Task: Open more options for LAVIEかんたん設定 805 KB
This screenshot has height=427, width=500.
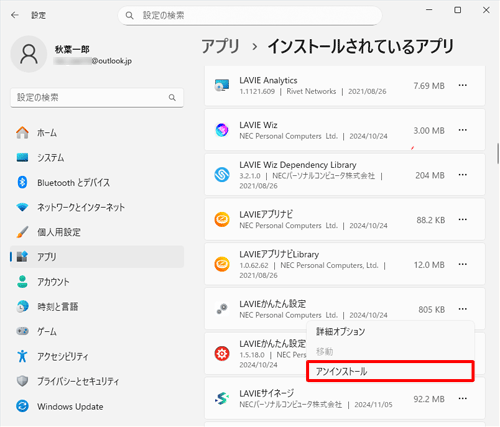Action: coord(463,309)
